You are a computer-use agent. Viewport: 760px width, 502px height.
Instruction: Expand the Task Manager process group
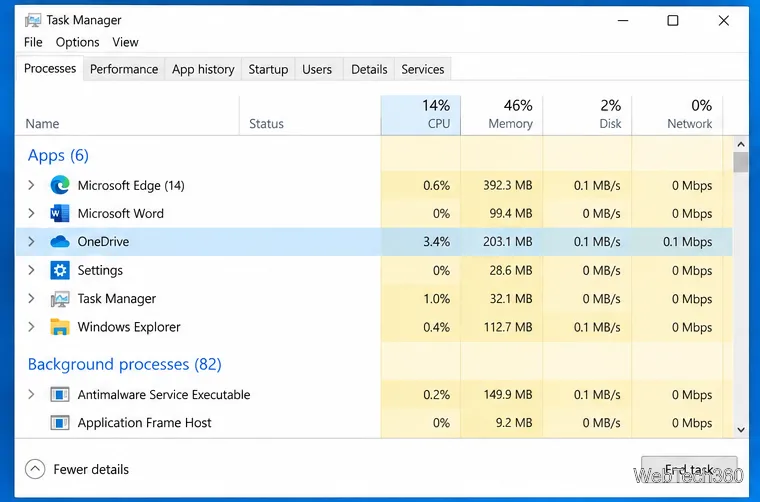(x=31, y=298)
